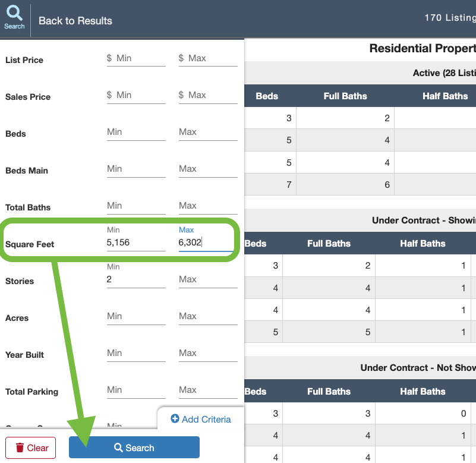Focus List Price Max field
The height and width of the screenshot is (463, 476).
208,58
